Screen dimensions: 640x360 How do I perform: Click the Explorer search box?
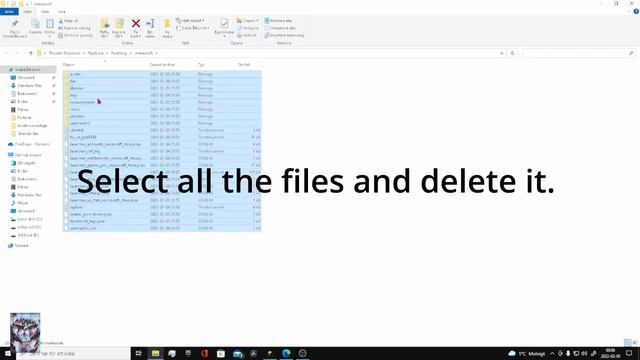(579, 53)
